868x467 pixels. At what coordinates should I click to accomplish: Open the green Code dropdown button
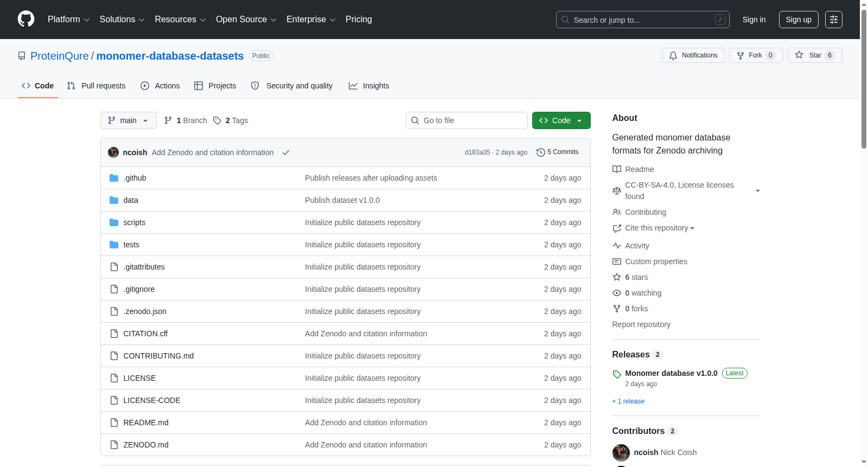561,120
